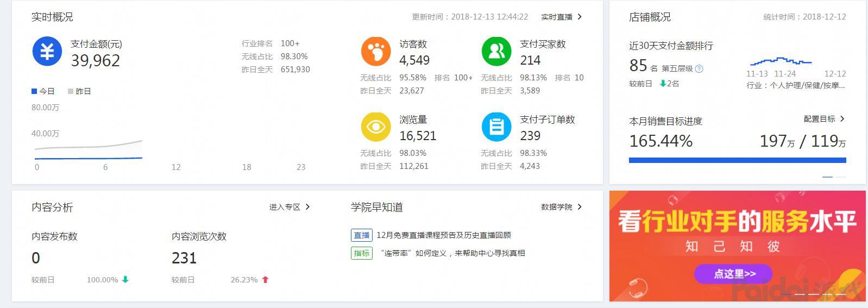Toggle the 昨日 chart legend
Image resolution: width=868 pixels, height=308 pixels.
(x=79, y=91)
